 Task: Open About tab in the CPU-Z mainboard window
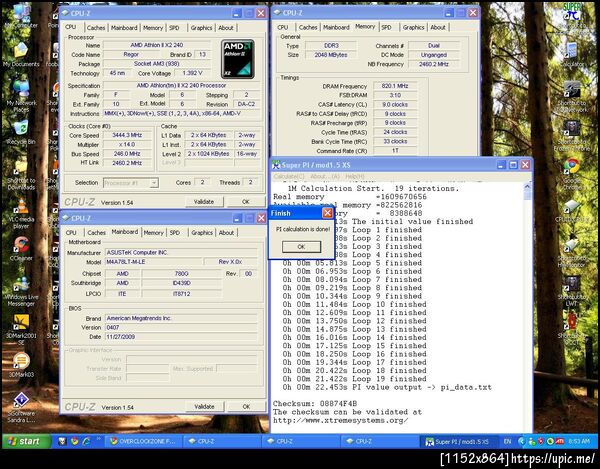pos(226,233)
